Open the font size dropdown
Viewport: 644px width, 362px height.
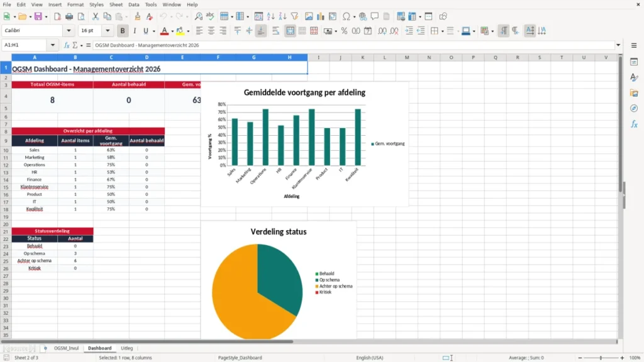[108, 30]
